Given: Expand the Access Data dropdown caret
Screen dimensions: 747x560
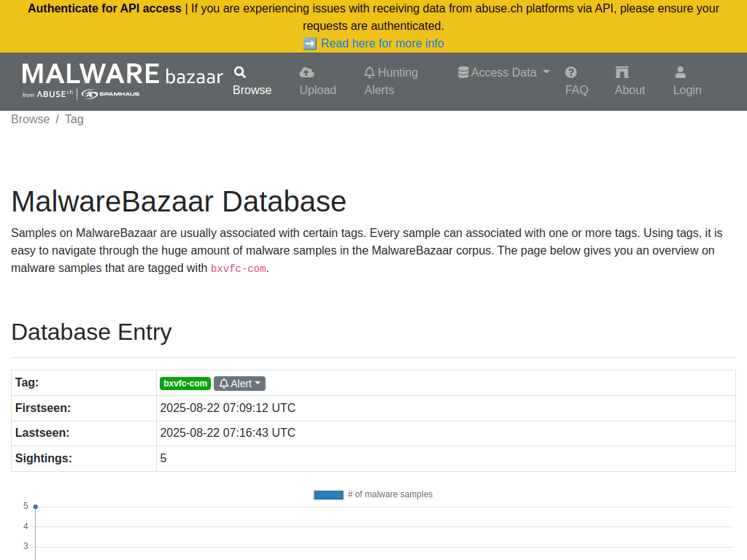Looking at the screenshot, I should coord(546,72).
